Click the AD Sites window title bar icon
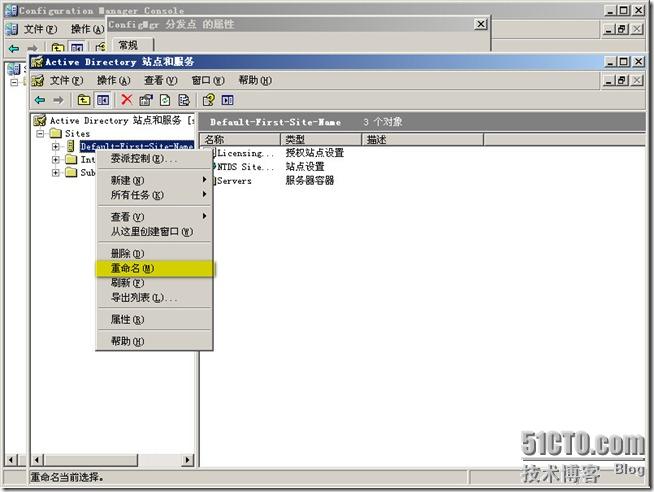 (37, 62)
